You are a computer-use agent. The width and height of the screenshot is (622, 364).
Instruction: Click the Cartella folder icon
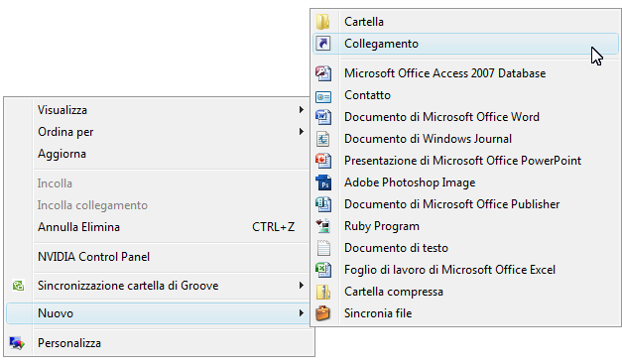(322, 22)
